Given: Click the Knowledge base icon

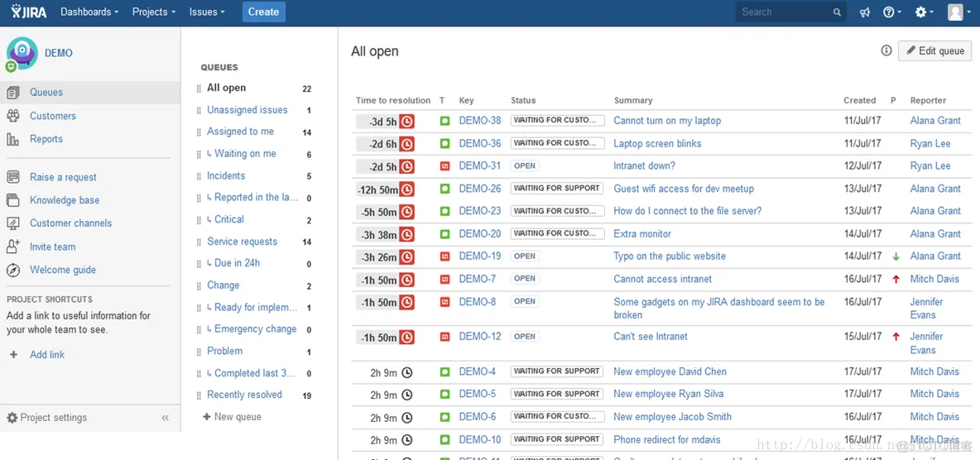Looking at the screenshot, I should (x=12, y=200).
